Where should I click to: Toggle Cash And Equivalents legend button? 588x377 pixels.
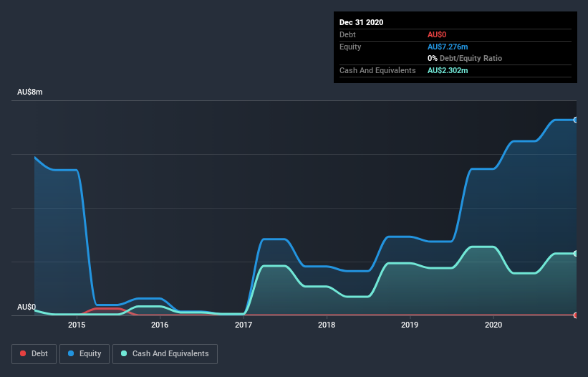pos(165,354)
